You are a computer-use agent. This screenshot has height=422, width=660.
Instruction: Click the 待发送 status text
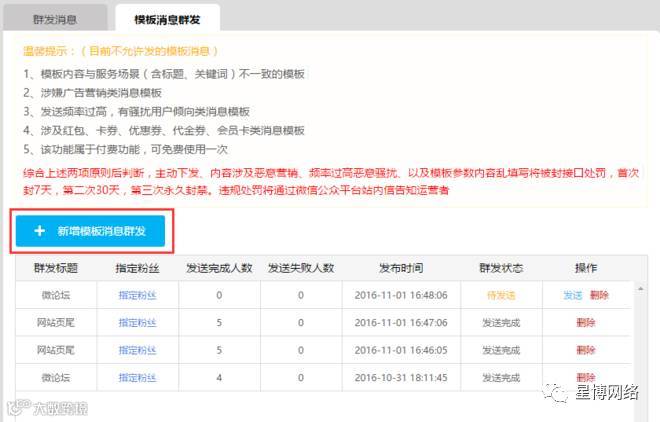(x=501, y=295)
